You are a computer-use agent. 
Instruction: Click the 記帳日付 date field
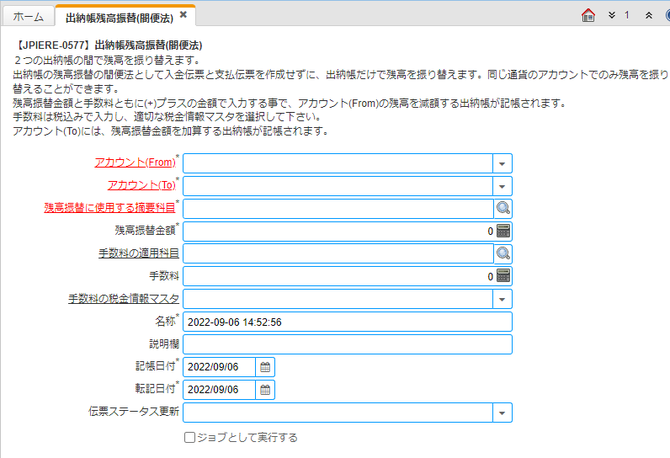(x=219, y=367)
